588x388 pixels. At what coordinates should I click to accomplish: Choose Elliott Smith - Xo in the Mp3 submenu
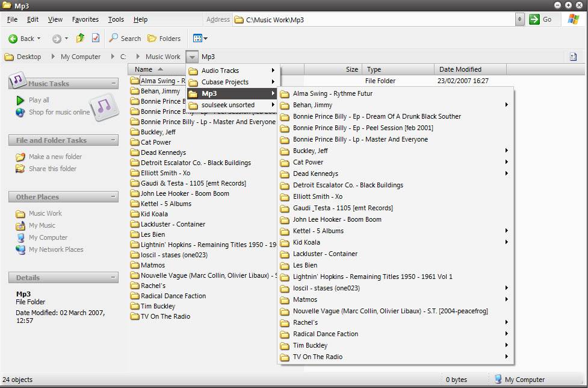click(x=395, y=196)
